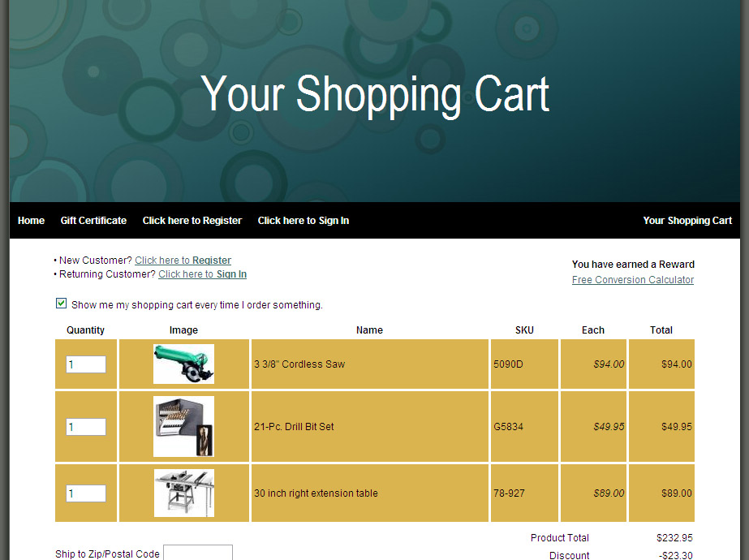Click the Your Shopping Cart banner title
Screen dimensions: 749x560
pyautogui.click(x=375, y=94)
